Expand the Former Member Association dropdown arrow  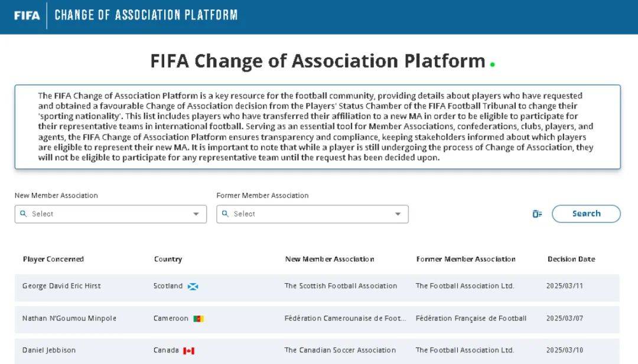coord(398,214)
